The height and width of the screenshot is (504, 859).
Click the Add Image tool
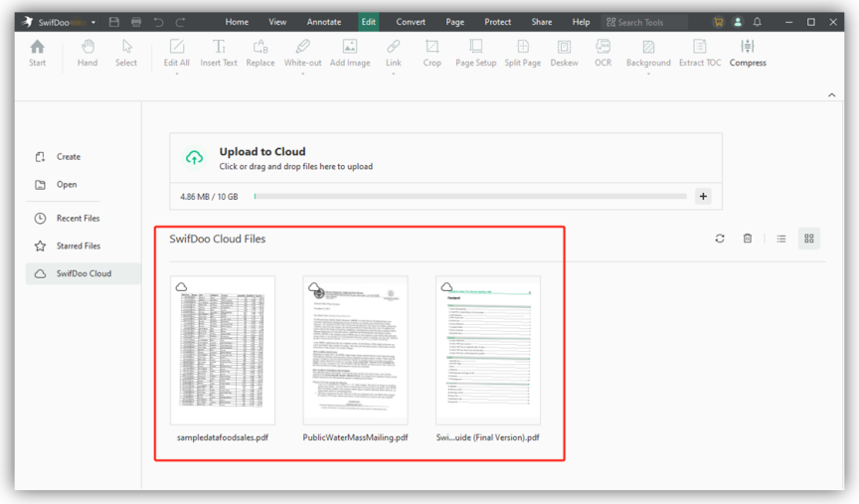pos(350,53)
